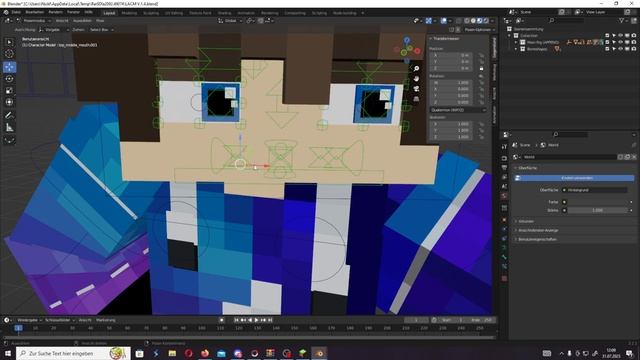Click the outliner filter funnel icon

622,20
